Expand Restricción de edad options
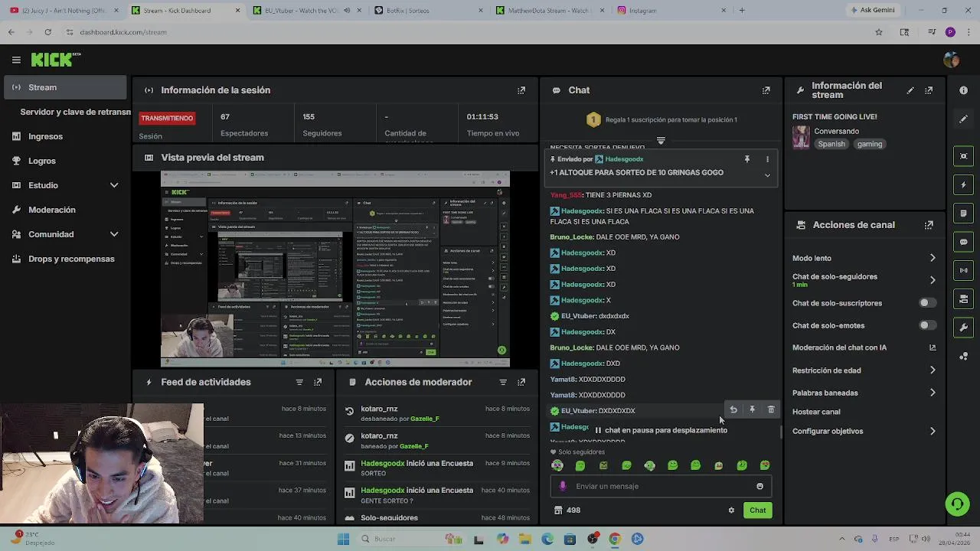 tap(933, 370)
